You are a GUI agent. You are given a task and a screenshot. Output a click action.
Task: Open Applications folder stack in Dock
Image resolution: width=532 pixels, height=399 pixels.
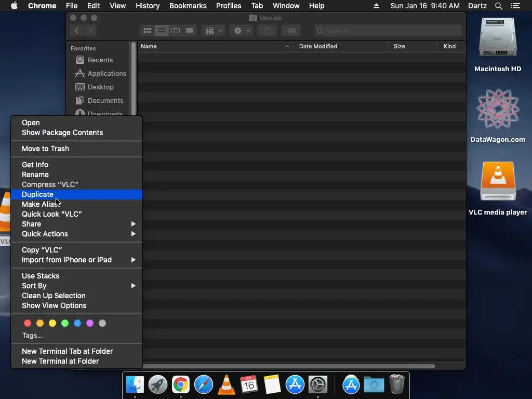(351, 384)
